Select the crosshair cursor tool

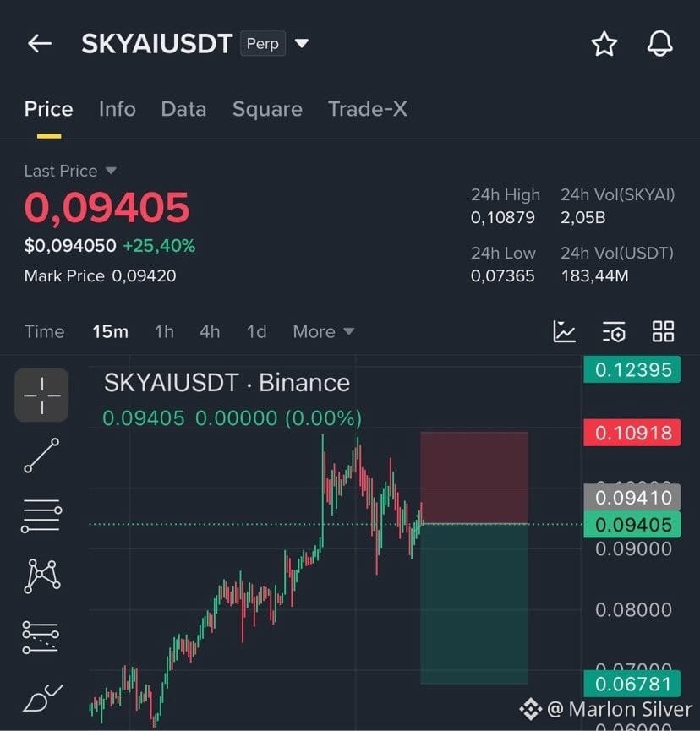(x=42, y=395)
